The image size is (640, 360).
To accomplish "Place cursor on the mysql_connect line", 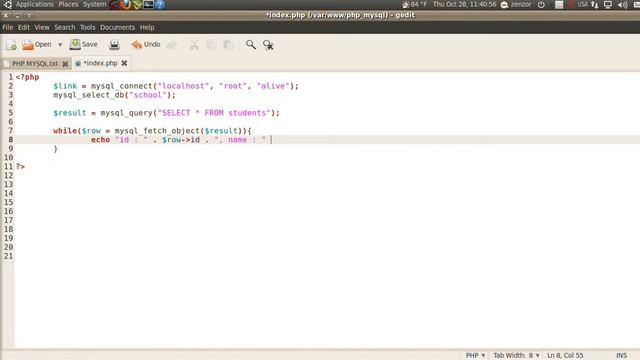I will point(176,86).
